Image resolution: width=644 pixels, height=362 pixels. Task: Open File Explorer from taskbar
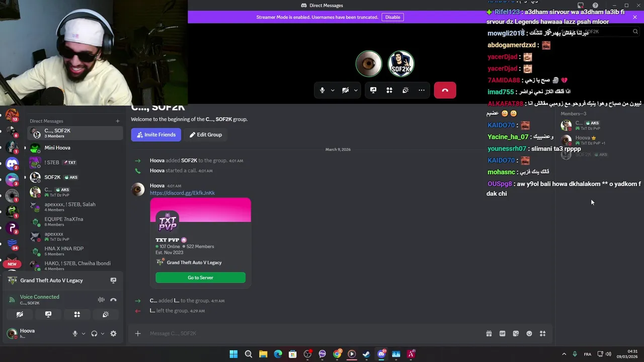point(263,354)
